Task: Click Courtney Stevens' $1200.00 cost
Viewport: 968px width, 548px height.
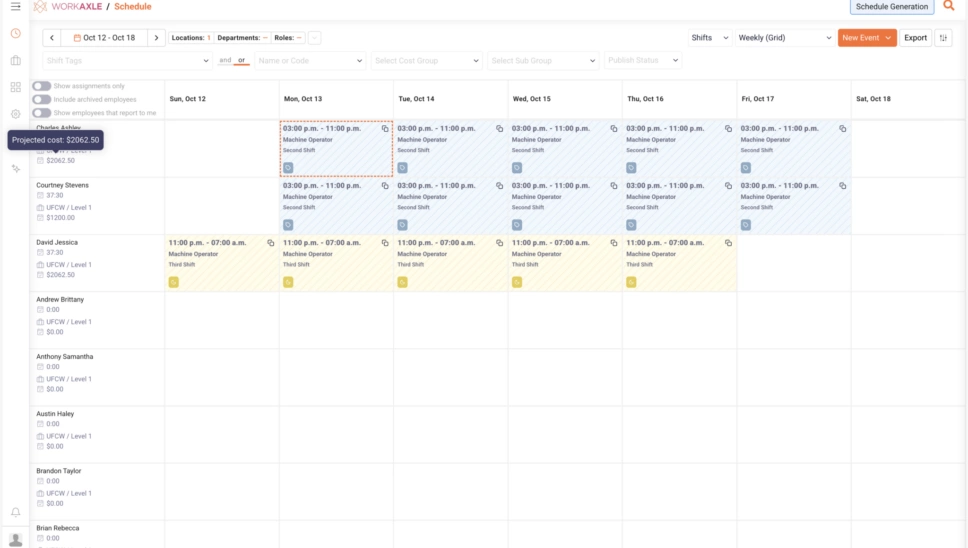Action: pos(60,218)
